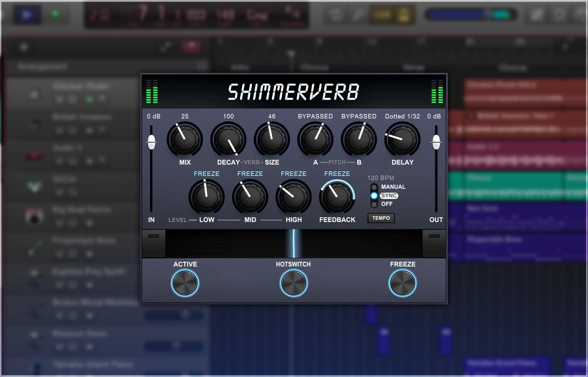
Task: Click the DECAY value 100
Action: click(228, 116)
